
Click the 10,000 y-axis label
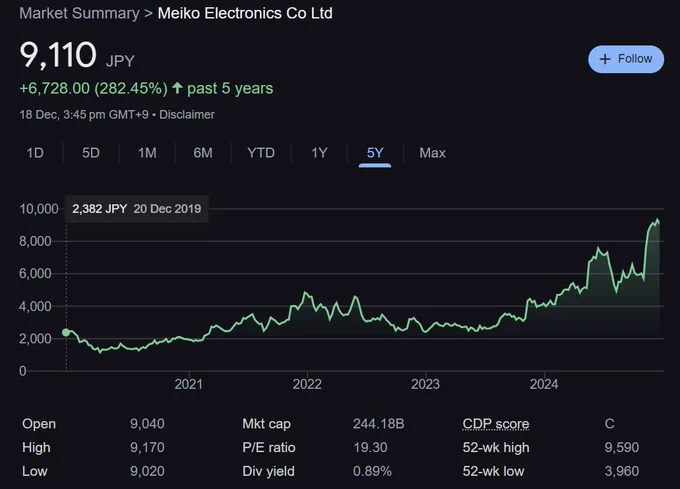click(x=39, y=209)
